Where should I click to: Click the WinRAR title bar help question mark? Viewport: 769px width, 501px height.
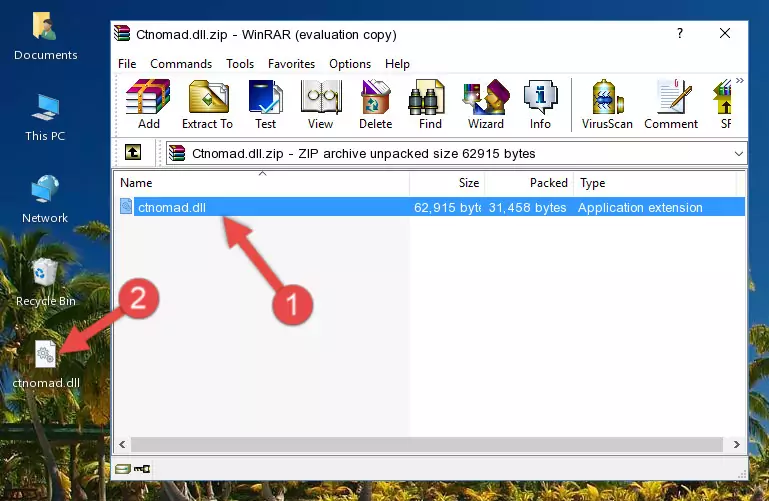tap(680, 33)
